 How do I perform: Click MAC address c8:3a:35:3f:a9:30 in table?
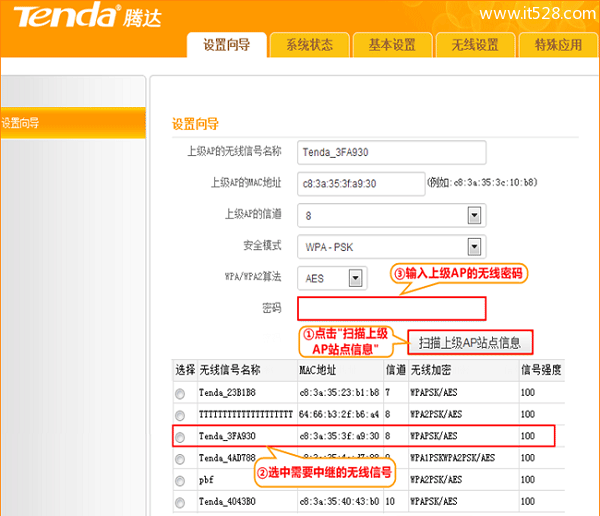339,436
